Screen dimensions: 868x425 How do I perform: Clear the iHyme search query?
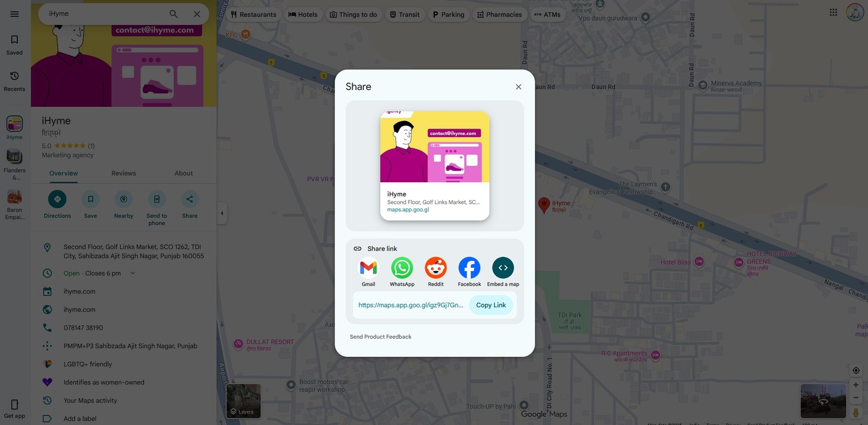pos(197,14)
